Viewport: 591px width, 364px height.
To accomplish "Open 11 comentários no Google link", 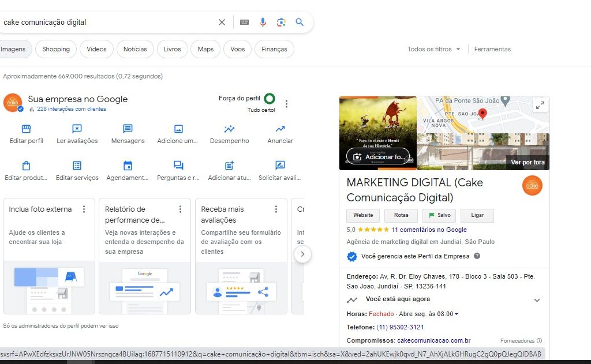I will 429,230.
